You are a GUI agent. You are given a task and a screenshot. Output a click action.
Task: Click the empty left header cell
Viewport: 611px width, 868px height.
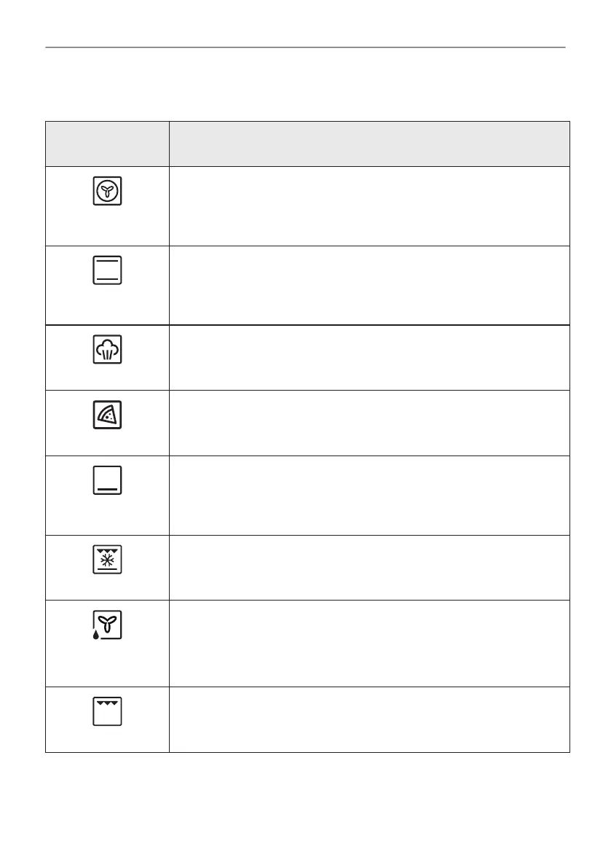tap(107, 144)
